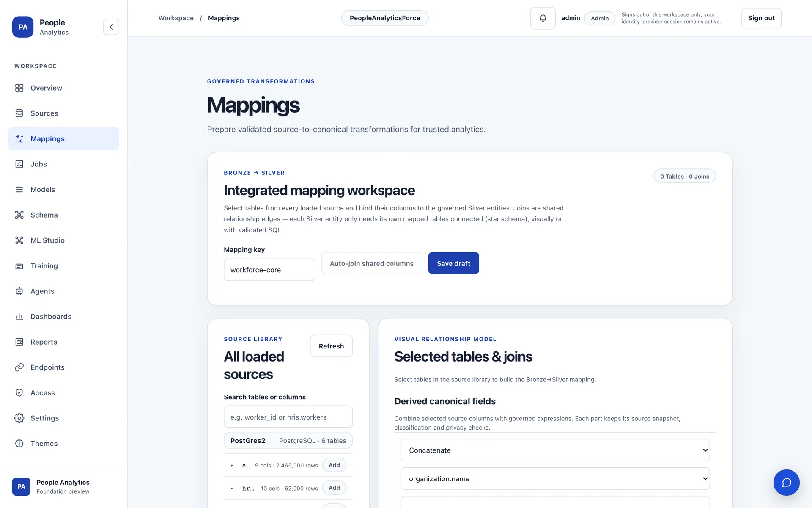Click Auto-join shared columns

tap(371, 263)
